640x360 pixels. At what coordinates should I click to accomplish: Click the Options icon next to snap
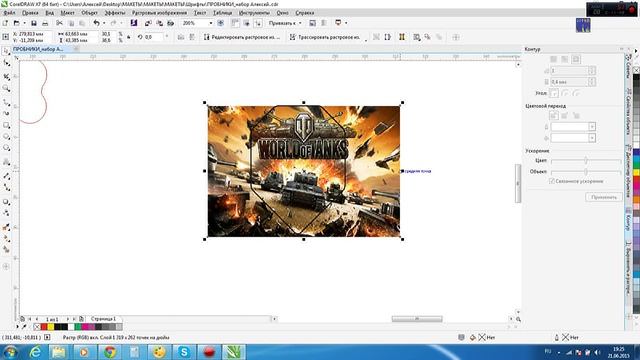[312, 23]
